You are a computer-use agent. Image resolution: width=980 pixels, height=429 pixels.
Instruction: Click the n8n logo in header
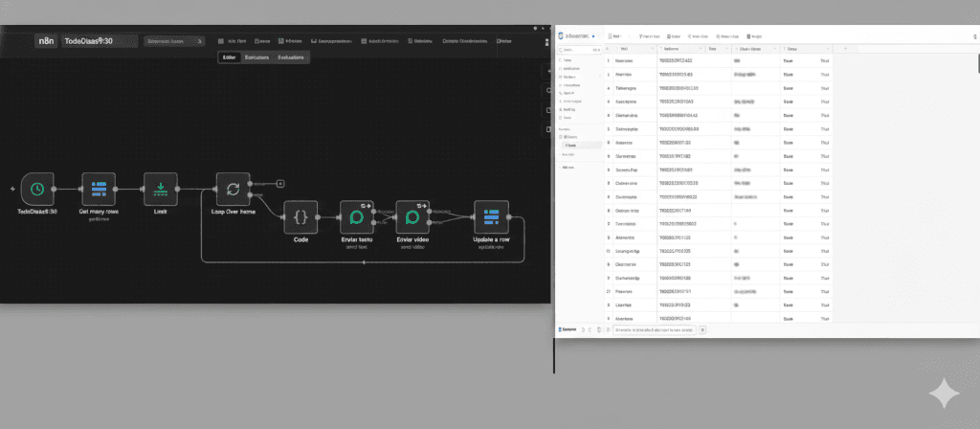pos(44,42)
